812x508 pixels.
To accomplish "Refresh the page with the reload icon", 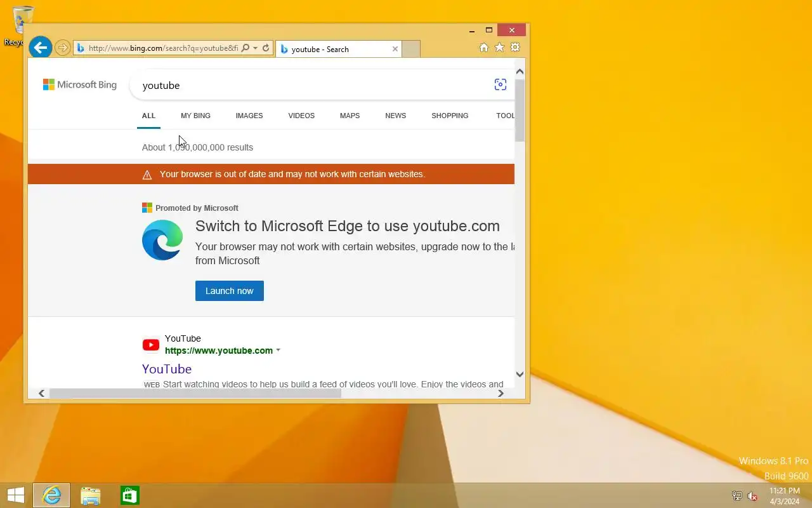I will pos(266,48).
